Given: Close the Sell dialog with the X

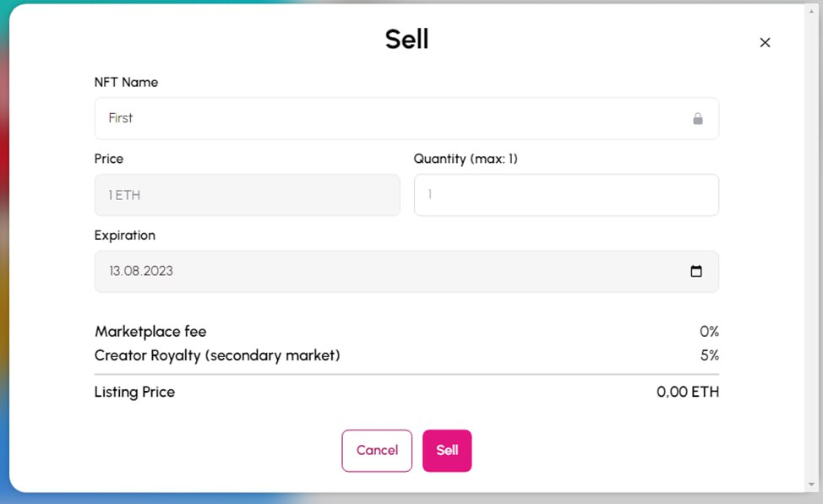Looking at the screenshot, I should pos(765,42).
